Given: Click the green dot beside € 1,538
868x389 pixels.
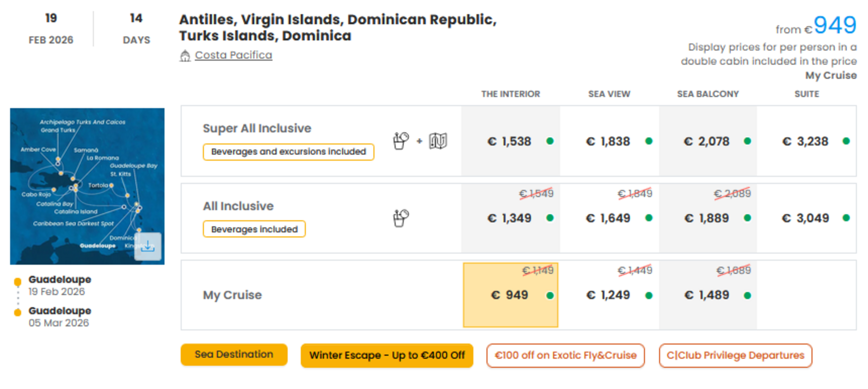Looking at the screenshot, I should coord(550,141).
